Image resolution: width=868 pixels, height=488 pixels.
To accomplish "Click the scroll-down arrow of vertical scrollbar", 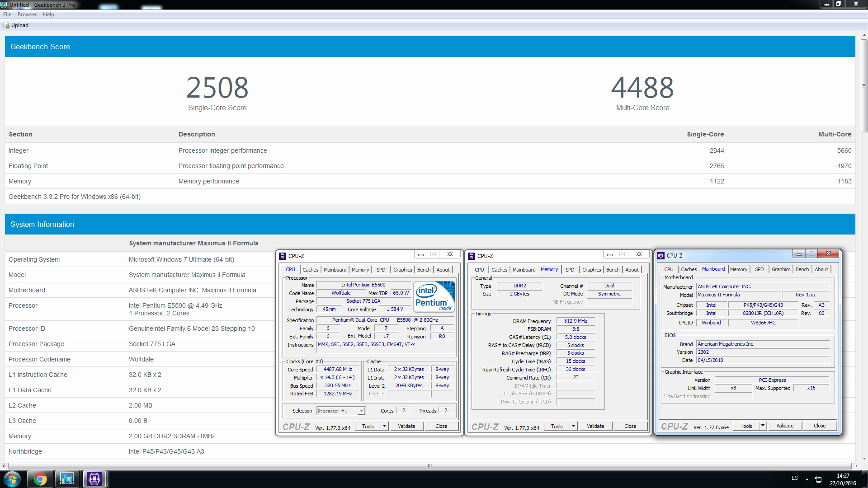I will tap(864, 458).
